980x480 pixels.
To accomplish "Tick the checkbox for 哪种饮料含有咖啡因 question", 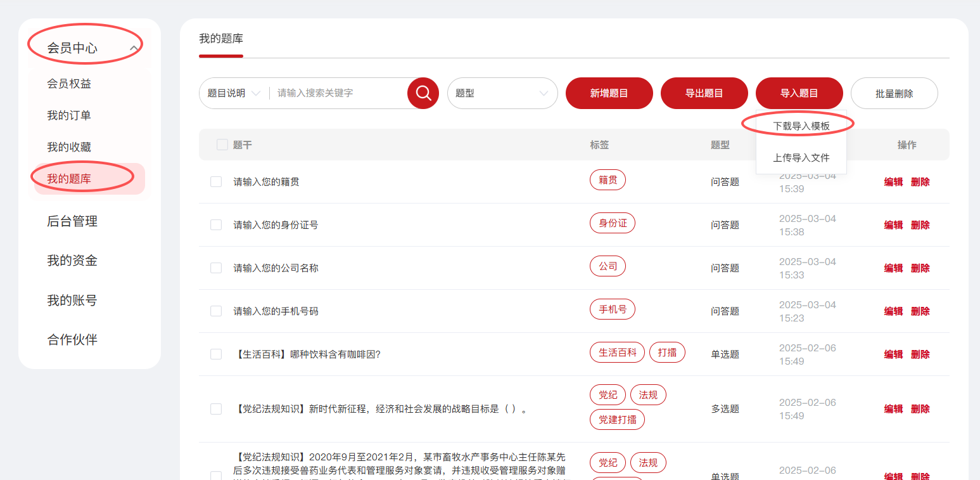I will (x=216, y=354).
